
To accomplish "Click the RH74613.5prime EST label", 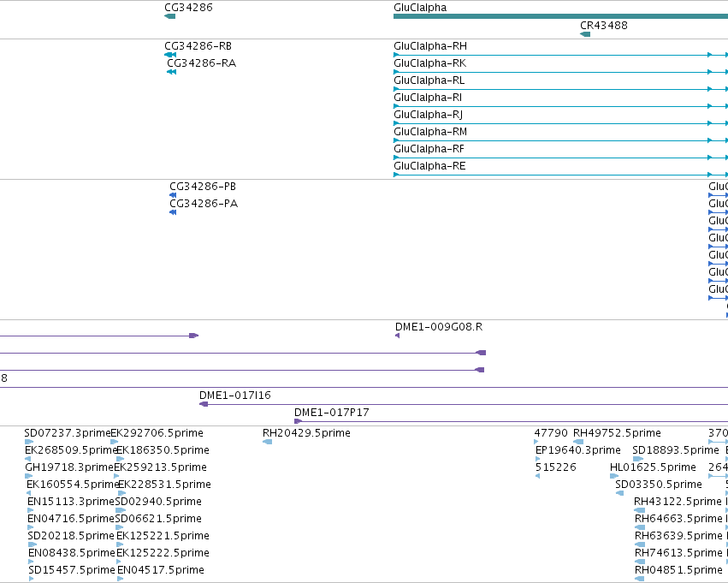I will 678,553.
